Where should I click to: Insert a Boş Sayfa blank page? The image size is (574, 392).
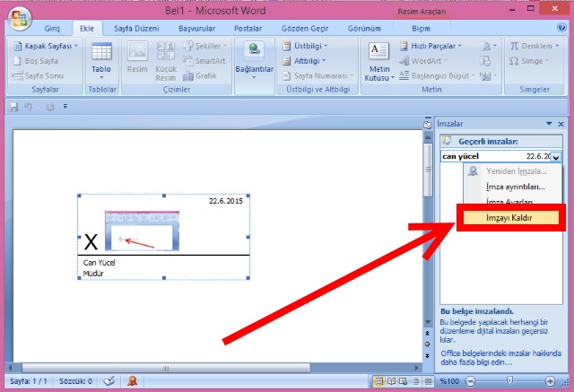36,61
